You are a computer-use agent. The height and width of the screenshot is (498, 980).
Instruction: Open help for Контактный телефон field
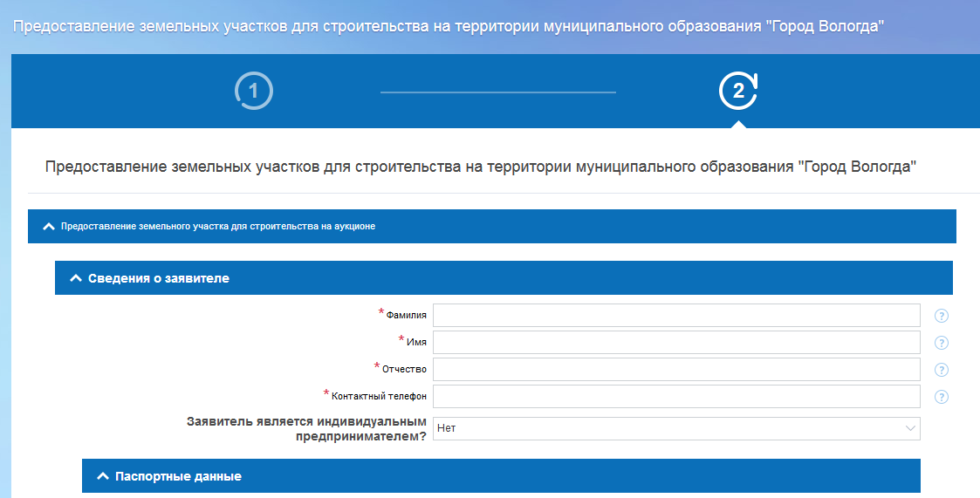pyautogui.click(x=942, y=397)
